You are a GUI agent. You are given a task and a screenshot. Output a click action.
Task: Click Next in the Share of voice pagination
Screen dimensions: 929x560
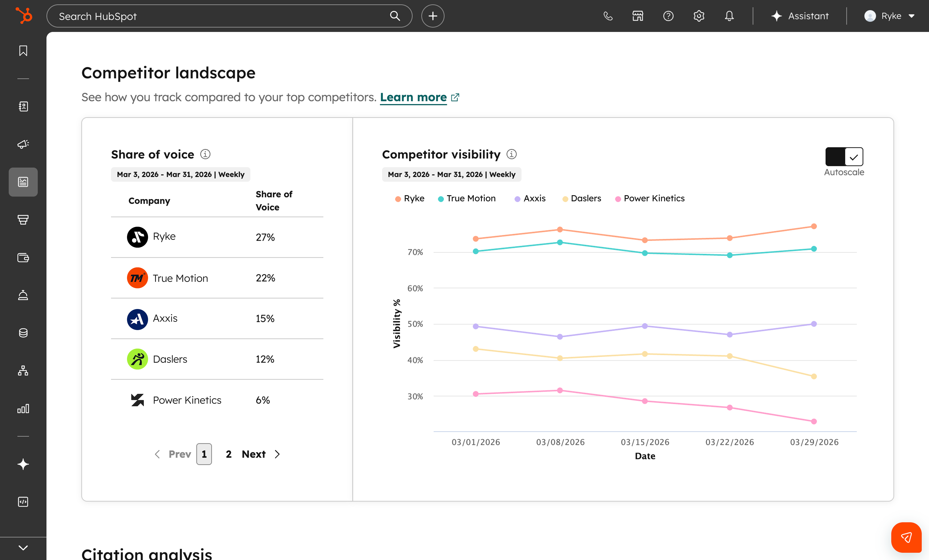(254, 454)
